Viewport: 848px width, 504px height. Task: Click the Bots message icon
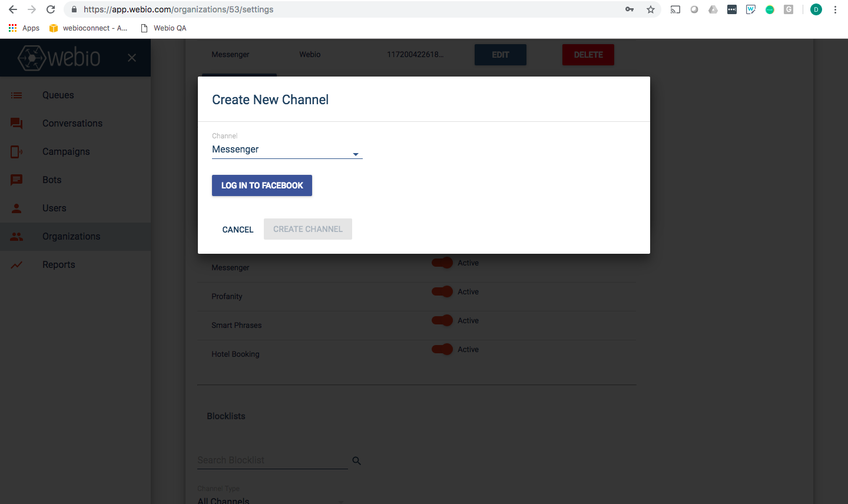click(x=16, y=180)
